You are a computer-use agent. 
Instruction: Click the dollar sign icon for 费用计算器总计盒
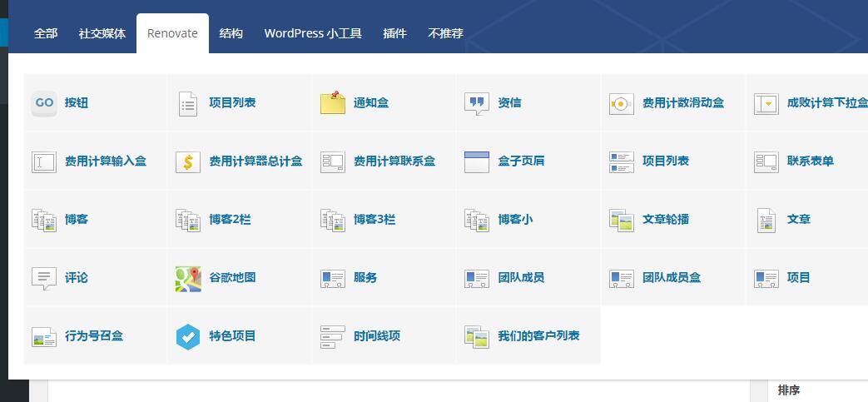[x=188, y=162]
